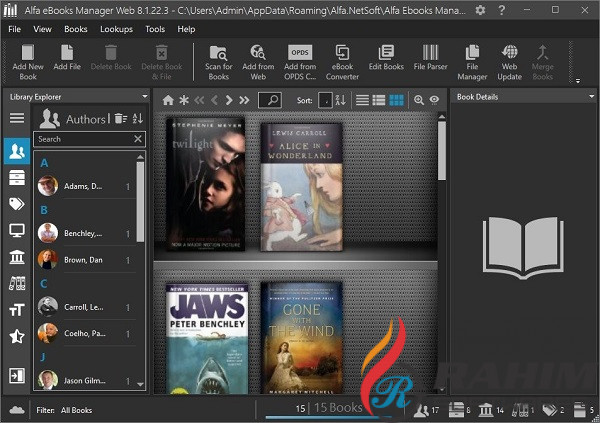Open the File menu

15,29
